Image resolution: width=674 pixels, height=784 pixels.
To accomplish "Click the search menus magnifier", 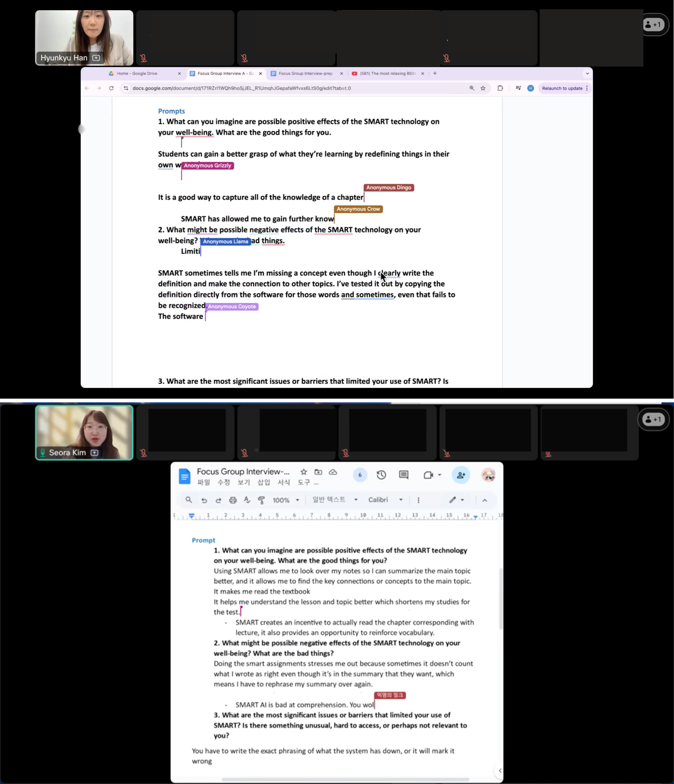I will click(x=188, y=500).
